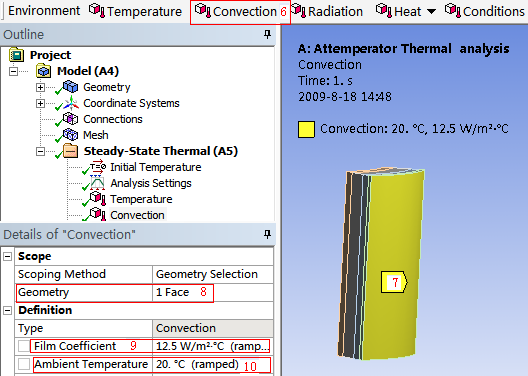Collapse the Steady-State Thermal branch

coord(40,151)
